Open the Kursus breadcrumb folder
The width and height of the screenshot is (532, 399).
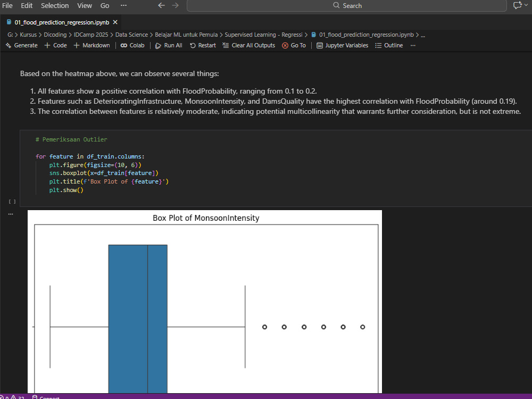[x=28, y=35]
